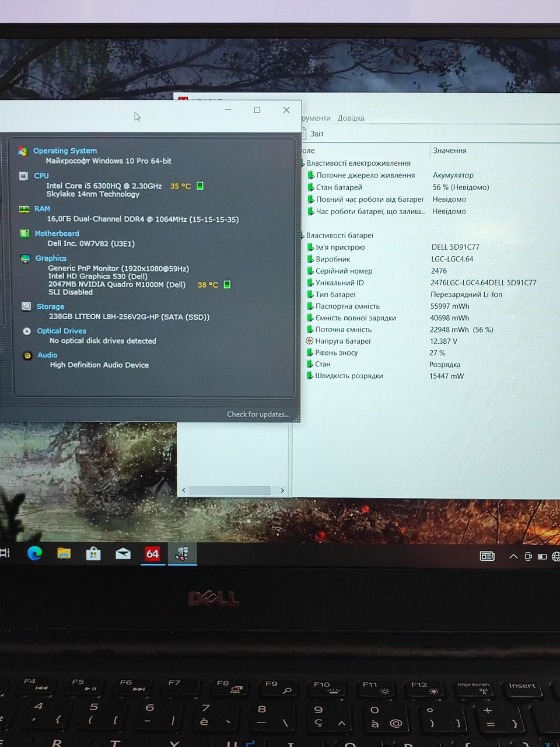Open Task View on taskbar
This screenshot has width=560, height=747.
coord(5,553)
